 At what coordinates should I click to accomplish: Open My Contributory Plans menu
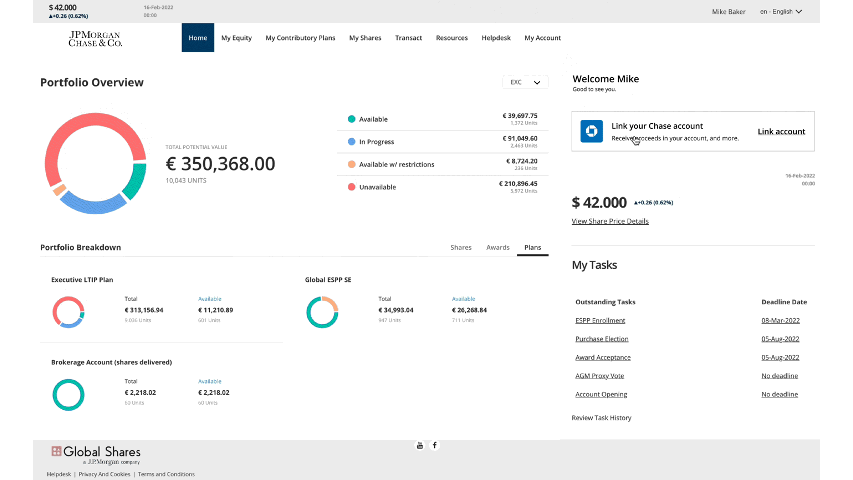coord(300,38)
